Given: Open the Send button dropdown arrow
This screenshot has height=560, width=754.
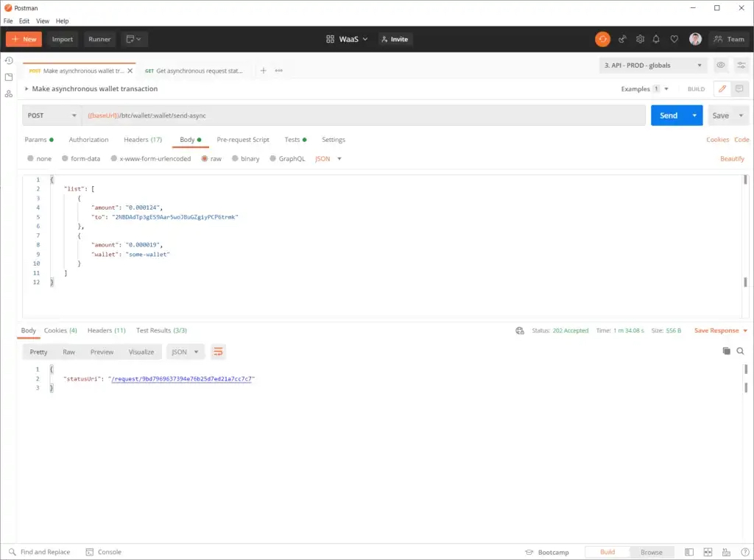Looking at the screenshot, I should (694, 116).
